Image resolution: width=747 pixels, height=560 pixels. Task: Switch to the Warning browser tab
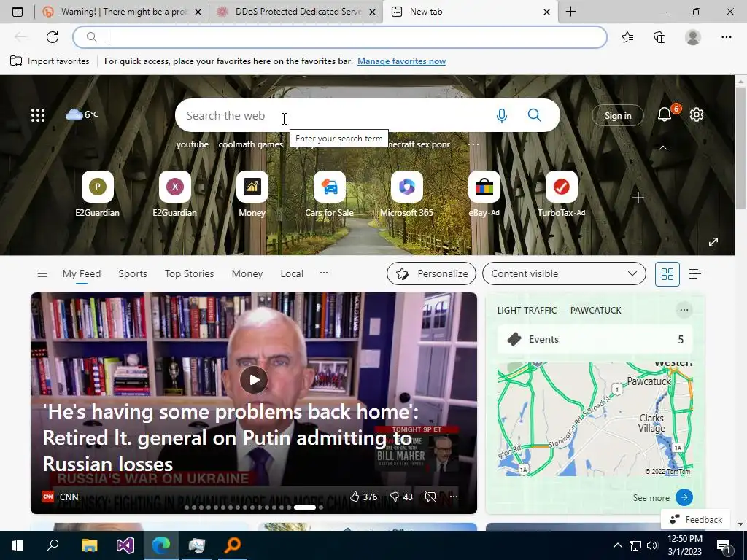pos(122,12)
